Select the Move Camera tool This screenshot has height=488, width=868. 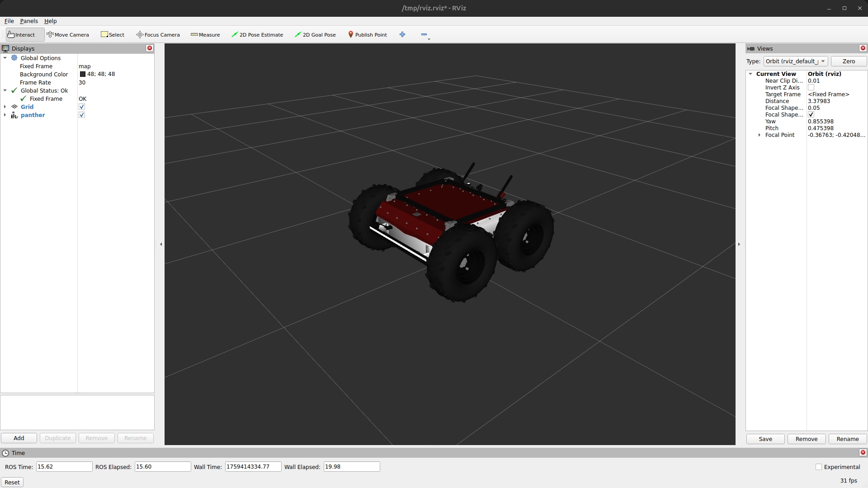coord(68,35)
